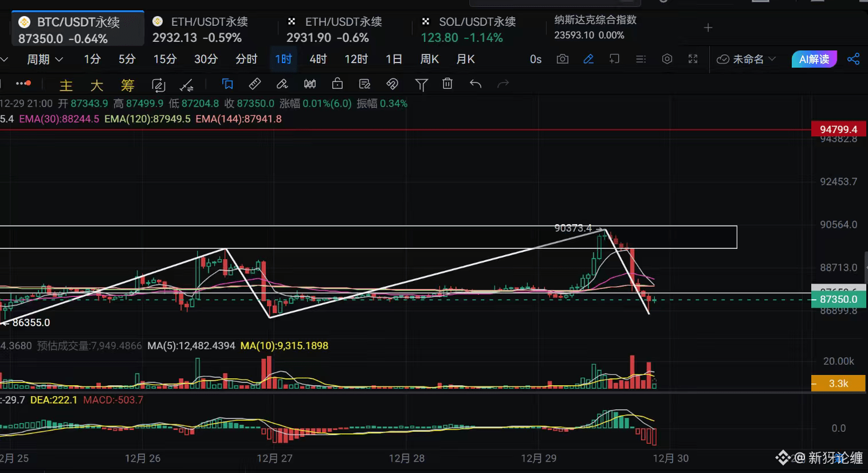Open the 未命名 layout dropdown

pos(747,59)
